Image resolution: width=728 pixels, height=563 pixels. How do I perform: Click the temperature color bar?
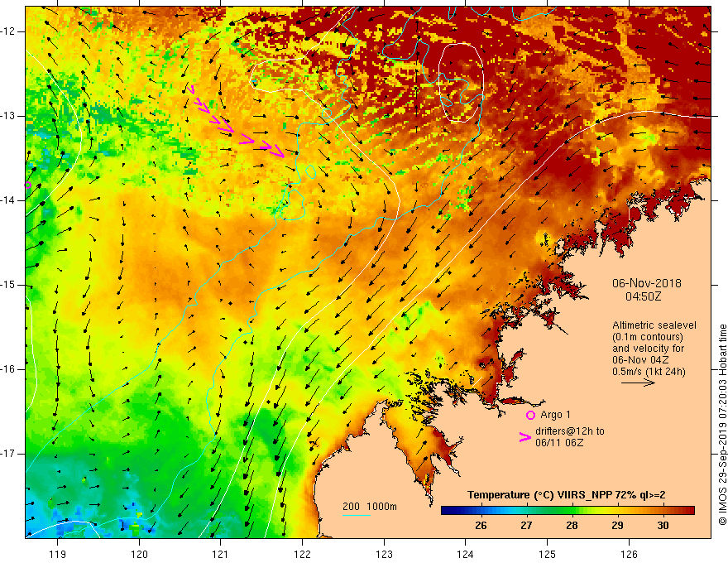(568, 510)
